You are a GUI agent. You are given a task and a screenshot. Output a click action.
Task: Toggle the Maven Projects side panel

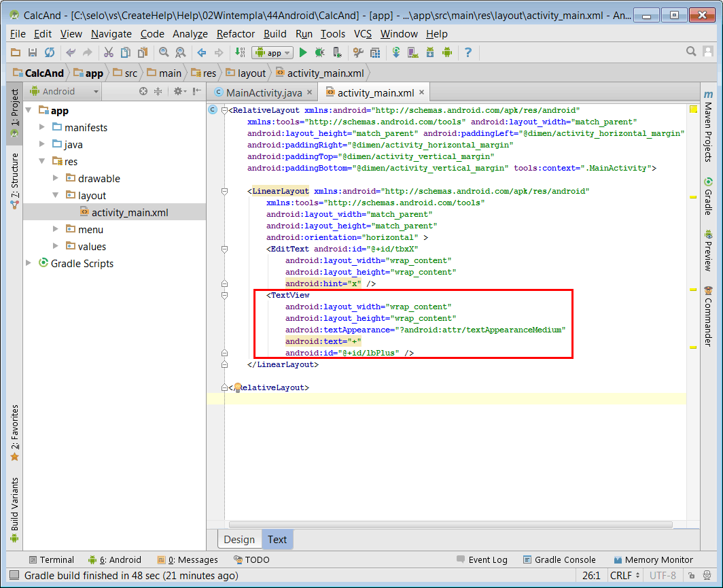coord(708,126)
